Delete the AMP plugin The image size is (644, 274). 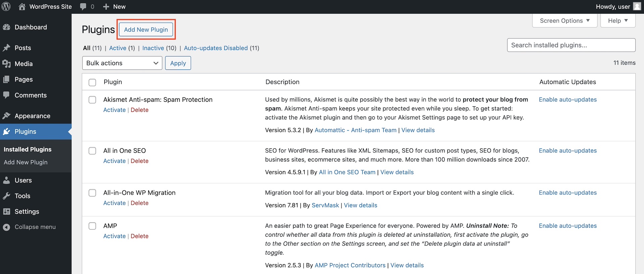[140, 236]
